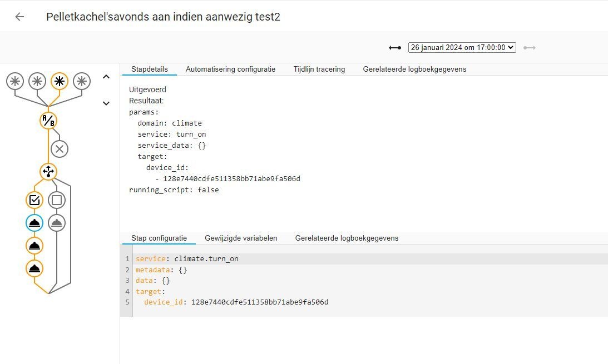Open the A/B condition node

click(x=48, y=120)
